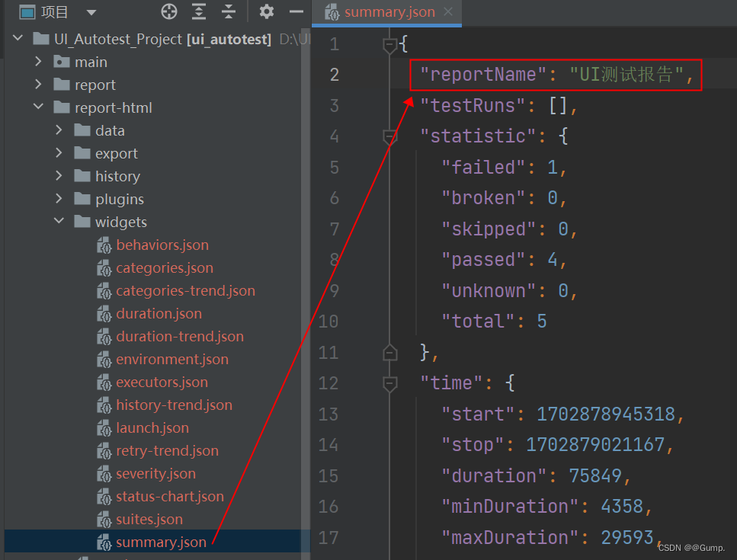Click the summary.json tab file icon
Viewport: 737px width, 560px height.
point(332,12)
